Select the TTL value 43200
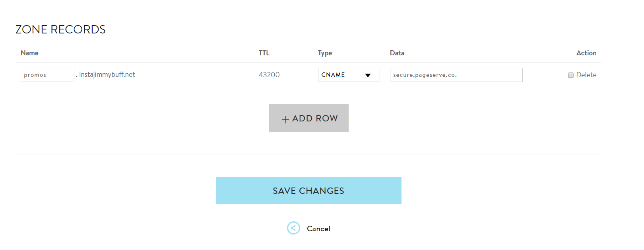 [269, 75]
